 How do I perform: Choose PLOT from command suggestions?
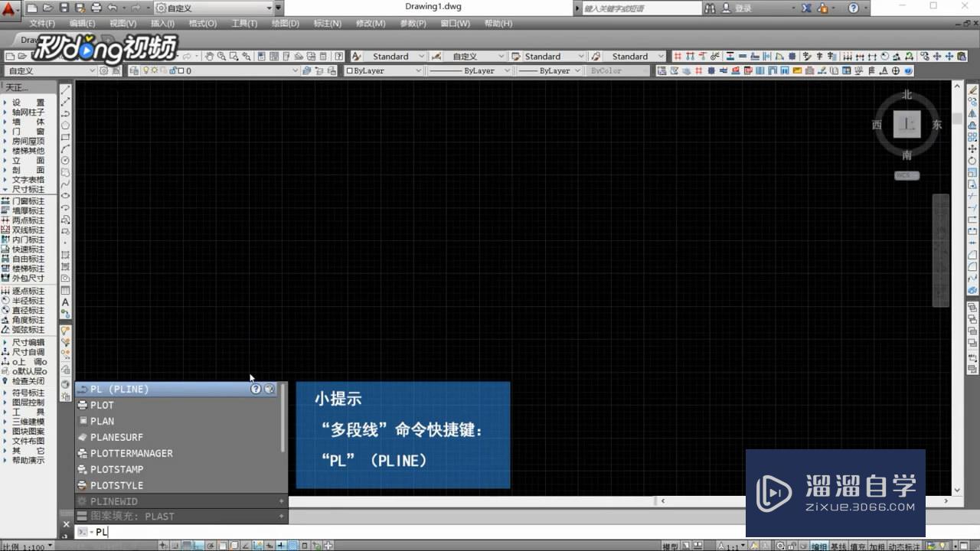point(181,405)
